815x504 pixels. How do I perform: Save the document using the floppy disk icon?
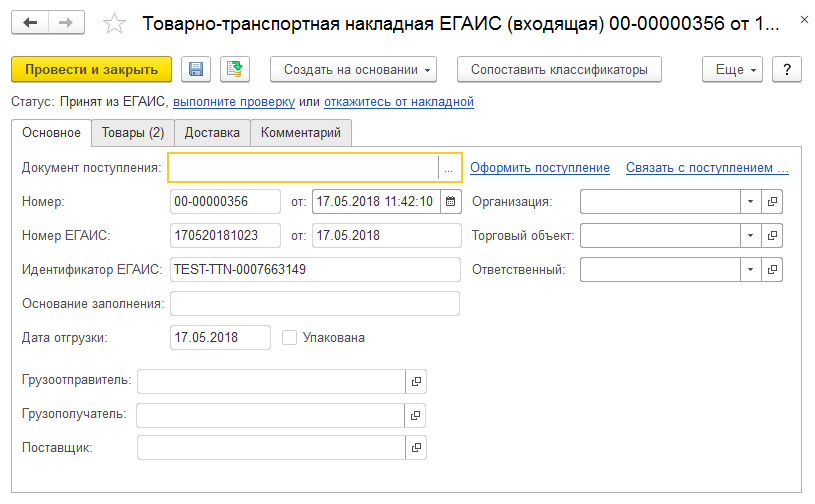(x=196, y=69)
